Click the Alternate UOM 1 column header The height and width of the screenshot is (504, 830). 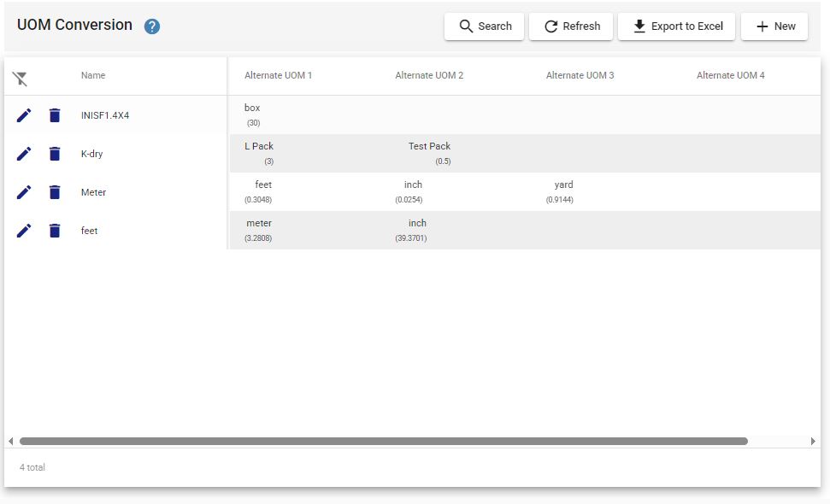[x=278, y=75]
